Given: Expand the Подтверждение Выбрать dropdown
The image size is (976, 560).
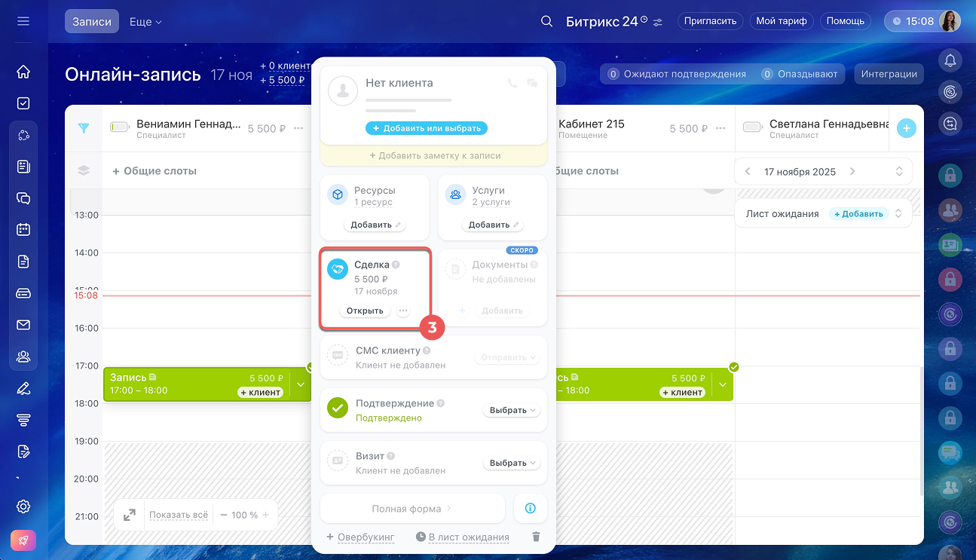Looking at the screenshot, I should click(x=512, y=410).
